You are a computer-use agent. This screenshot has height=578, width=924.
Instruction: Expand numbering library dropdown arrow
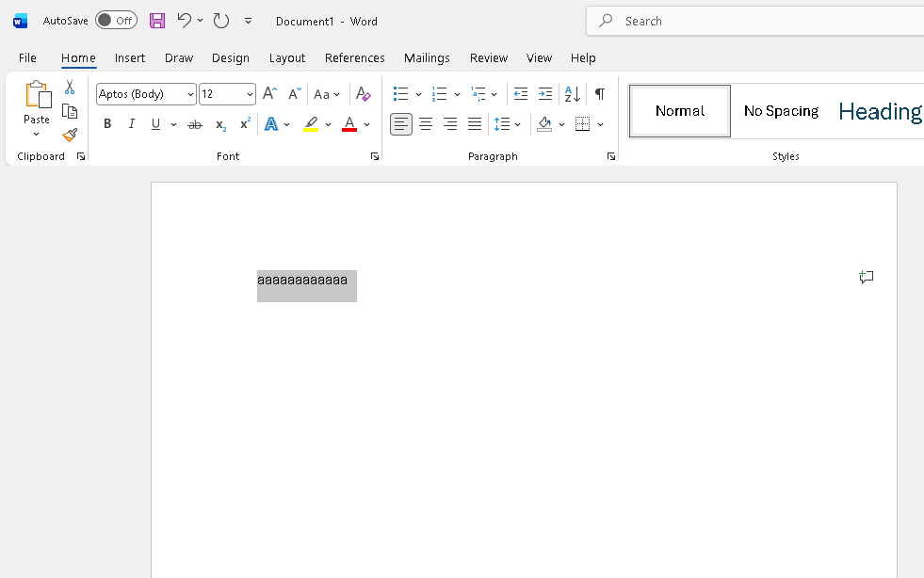(457, 94)
